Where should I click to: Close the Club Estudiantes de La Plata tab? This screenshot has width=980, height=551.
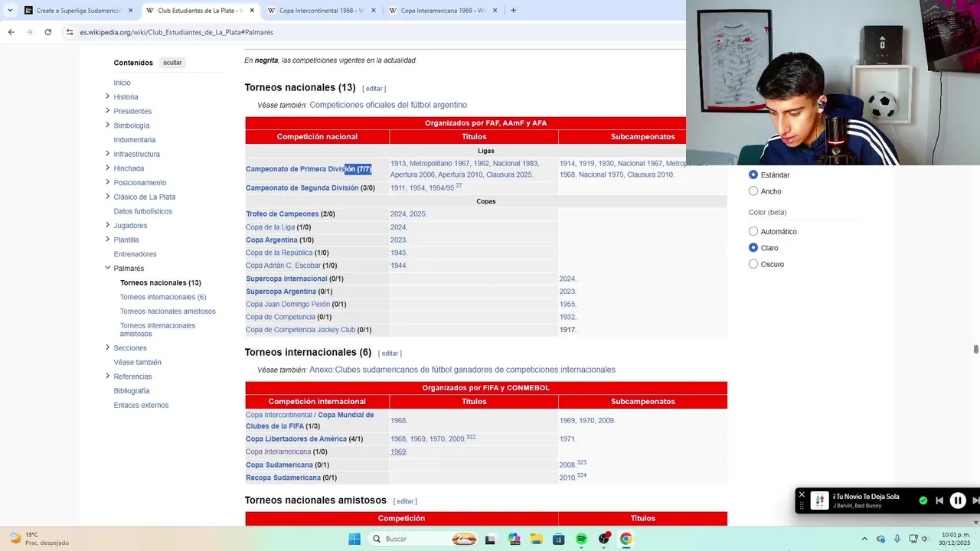pyautogui.click(x=252, y=11)
